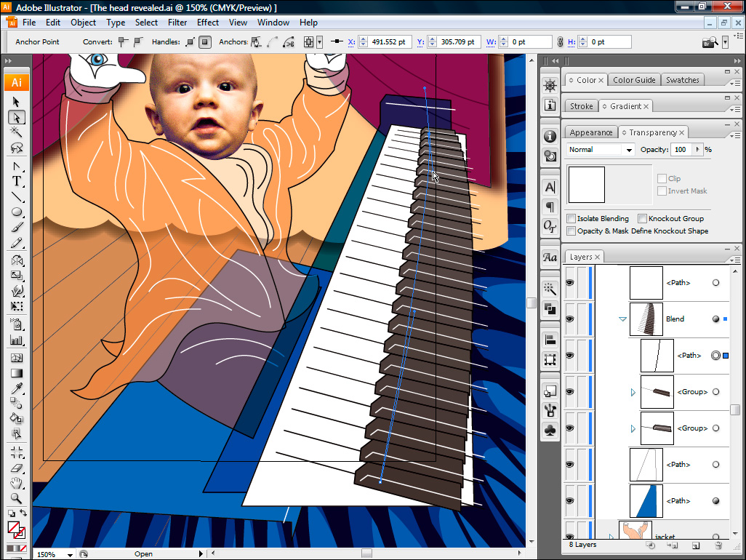Activate the Hand tool

(17, 484)
